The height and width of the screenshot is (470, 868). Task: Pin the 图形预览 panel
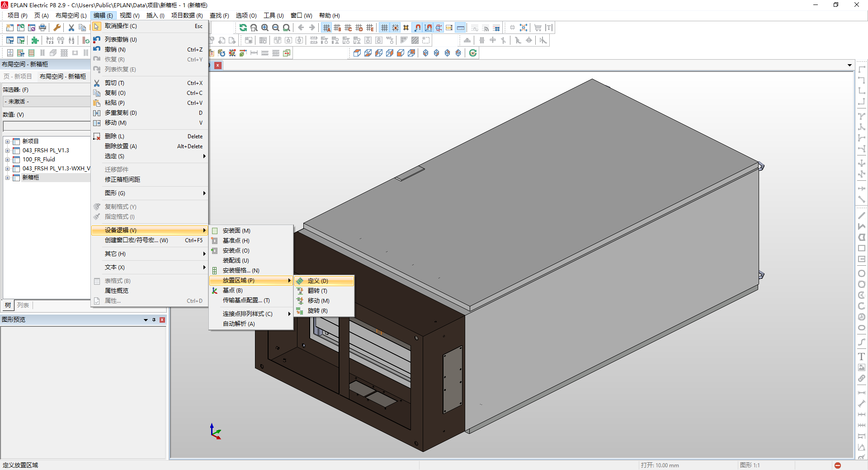154,320
